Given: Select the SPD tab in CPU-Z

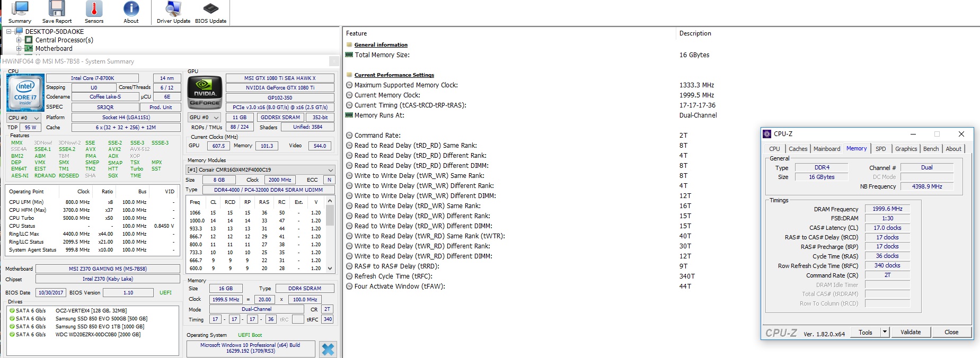Looking at the screenshot, I should point(880,149).
